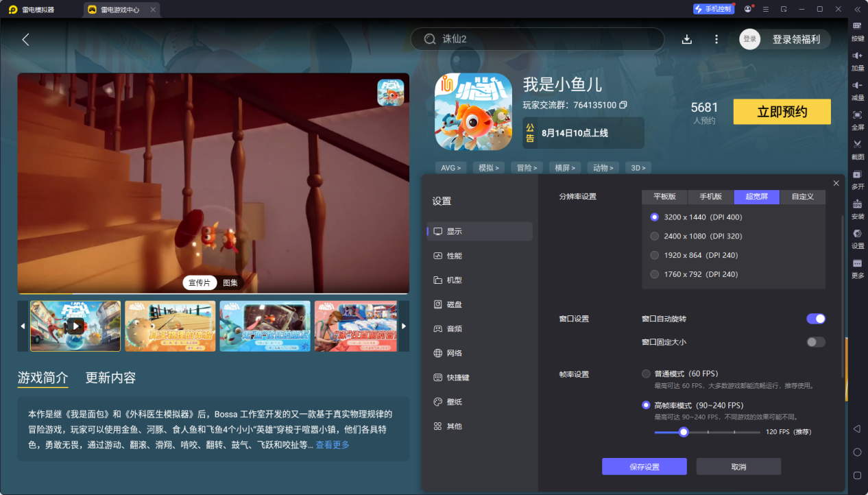The image size is (868, 495).
Task: Close the 设置 settings dialog
Action: pyautogui.click(x=836, y=183)
